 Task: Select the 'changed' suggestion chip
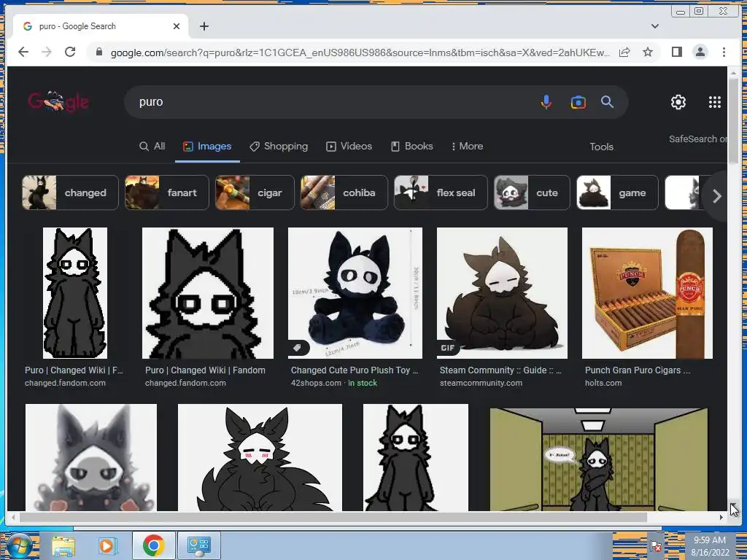[70, 192]
